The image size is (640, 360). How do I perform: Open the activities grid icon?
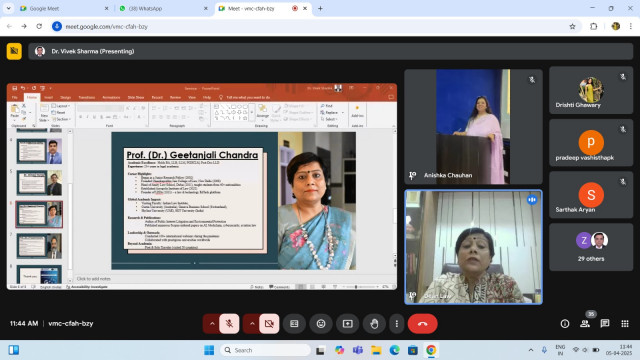(x=625, y=324)
